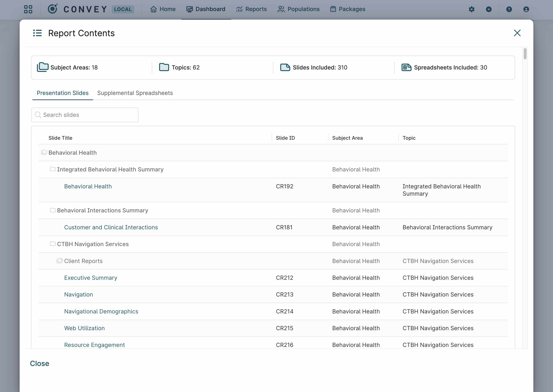Click the Close button at bottom
553x392 pixels.
(x=39, y=363)
